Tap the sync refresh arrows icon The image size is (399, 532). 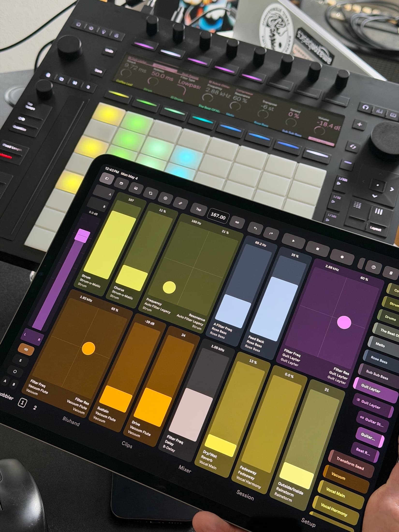pyautogui.click(x=151, y=193)
